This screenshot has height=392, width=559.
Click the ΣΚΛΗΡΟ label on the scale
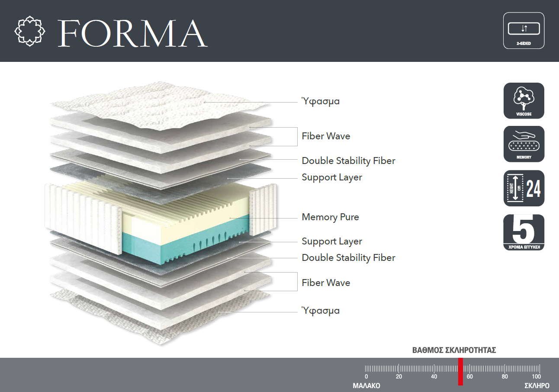pyautogui.click(x=537, y=386)
